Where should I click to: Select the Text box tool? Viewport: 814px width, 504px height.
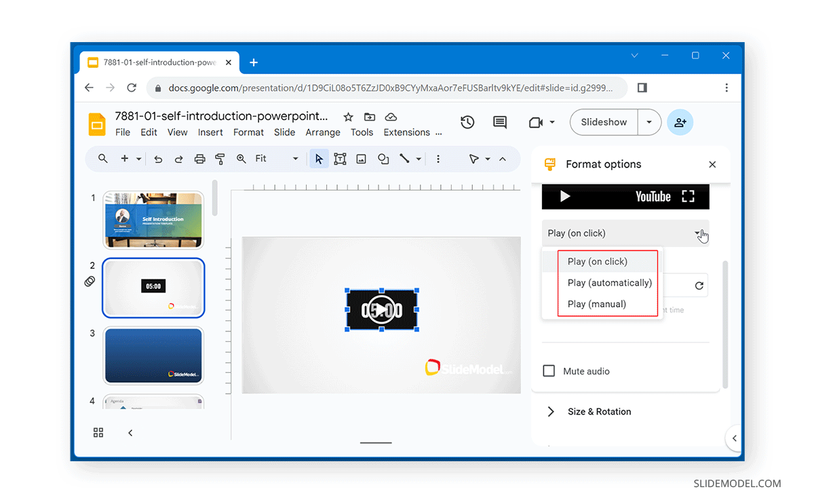[x=340, y=159]
